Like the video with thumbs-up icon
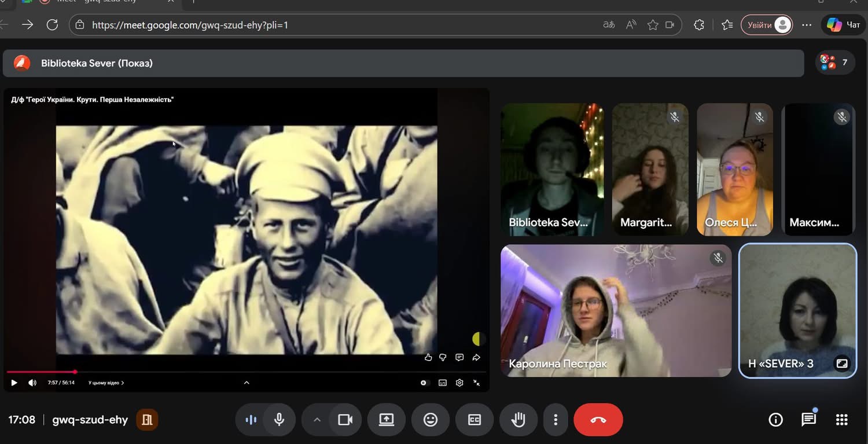This screenshot has height=444, width=868. click(428, 357)
